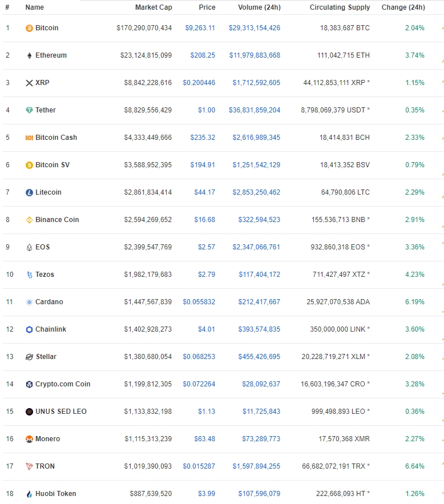Viewport: 444px width, 504px height.
Task: Open Tezos price $2.79 link
Action: click(207, 275)
